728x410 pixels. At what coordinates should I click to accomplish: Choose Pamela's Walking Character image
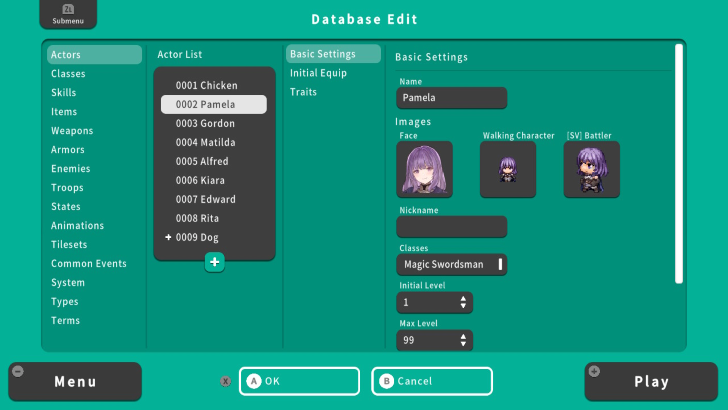508,169
